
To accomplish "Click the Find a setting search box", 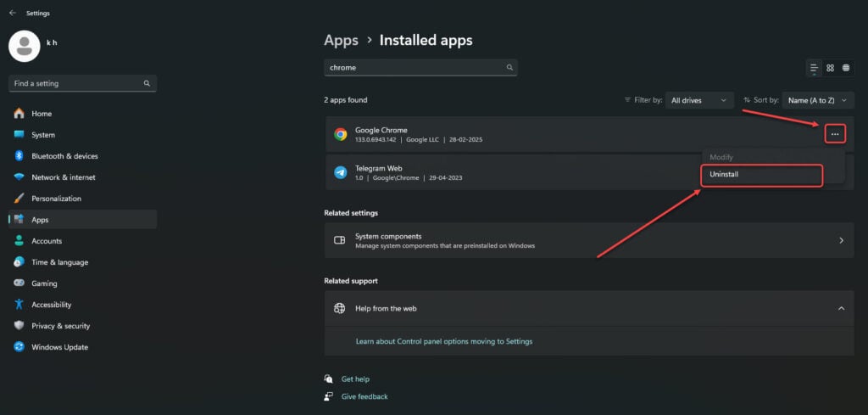I will point(82,83).
